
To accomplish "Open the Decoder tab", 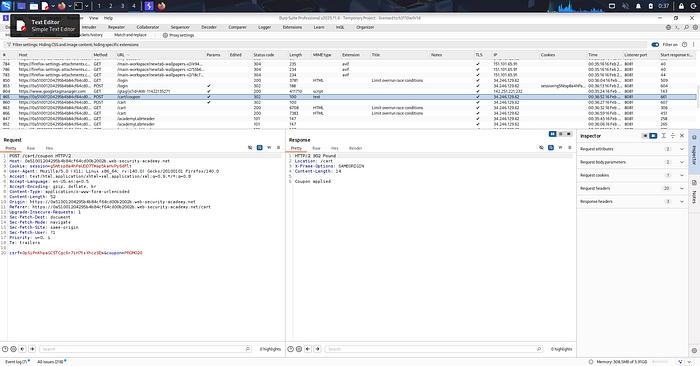I will [208, 27].
